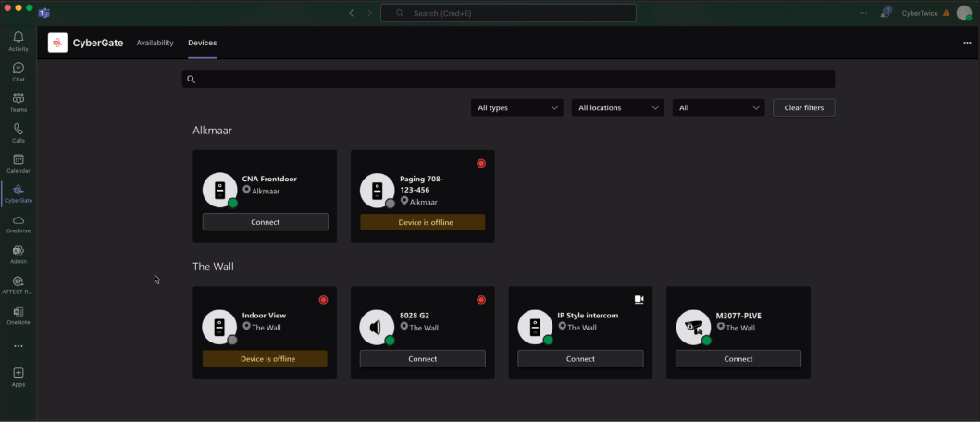Open the Apps store in sidebar
980x423 pixels.
(x=19, y=378)
